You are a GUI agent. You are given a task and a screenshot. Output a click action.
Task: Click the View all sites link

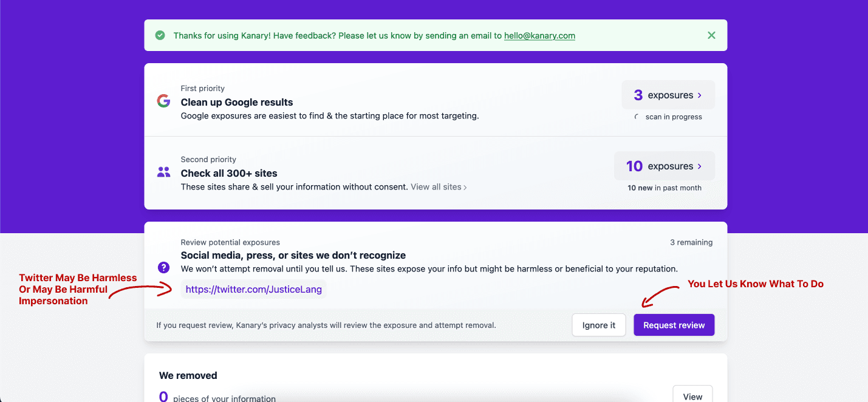(439, 187)
